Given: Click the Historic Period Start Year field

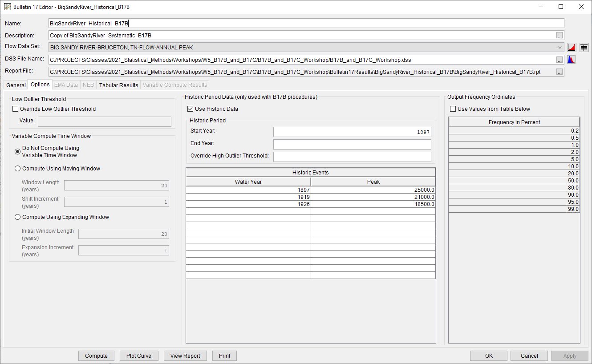Looking at the screenshot, I should click(x=352, y=132).
